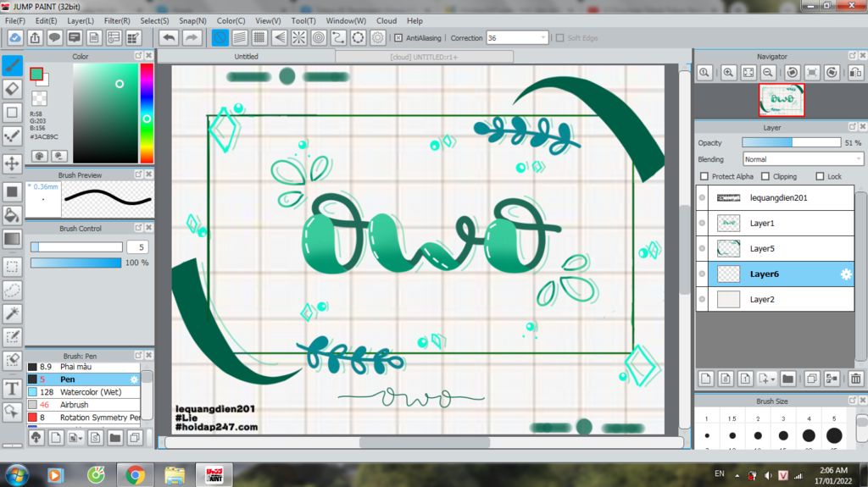Delete layer with the trash icon
The image size is (868, 487).
856,379
